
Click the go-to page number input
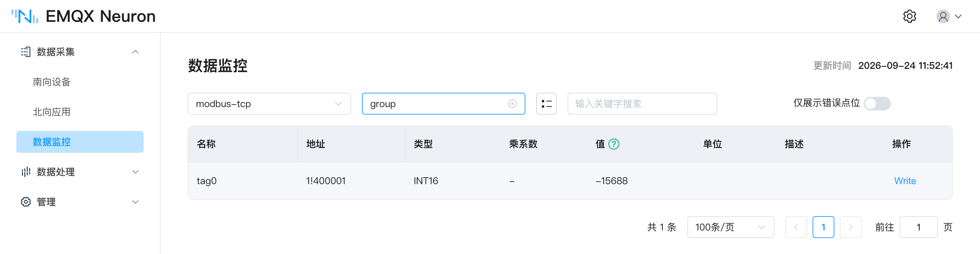[918, 227]
